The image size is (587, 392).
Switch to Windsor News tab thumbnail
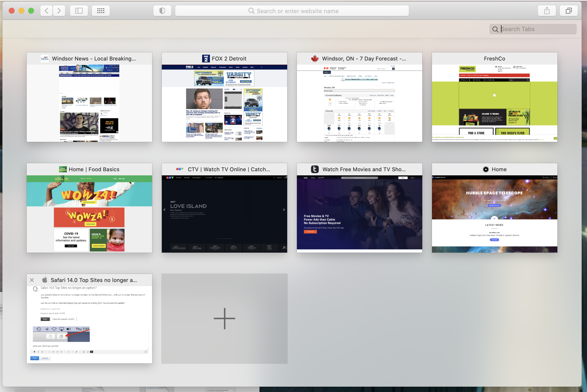(89, 103)
